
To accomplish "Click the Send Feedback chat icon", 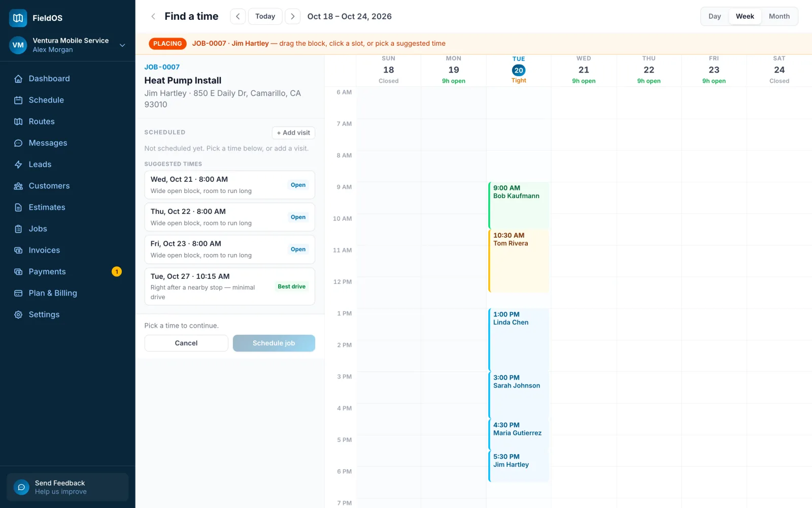I will (x=21, y=487).
